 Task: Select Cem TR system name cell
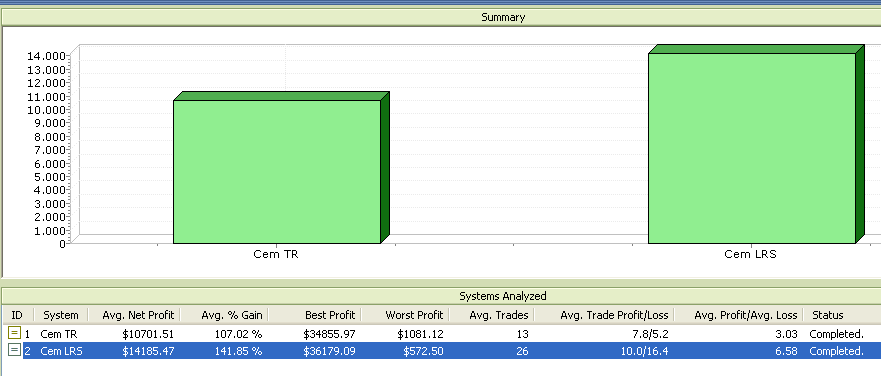coord(58,334)
